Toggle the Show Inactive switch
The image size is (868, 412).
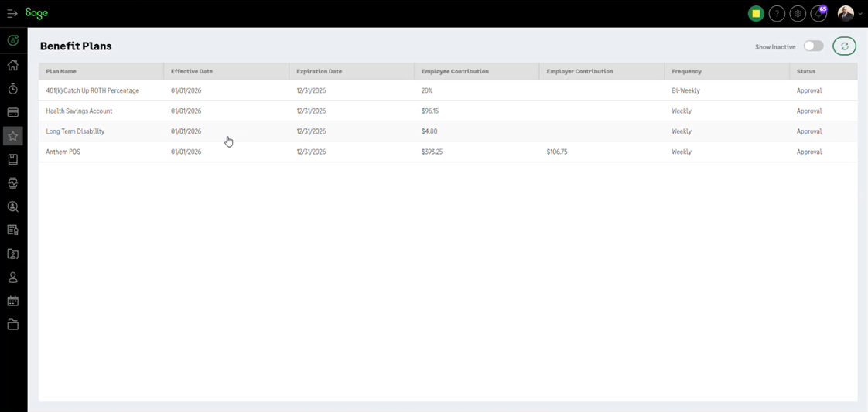(813, 46)
